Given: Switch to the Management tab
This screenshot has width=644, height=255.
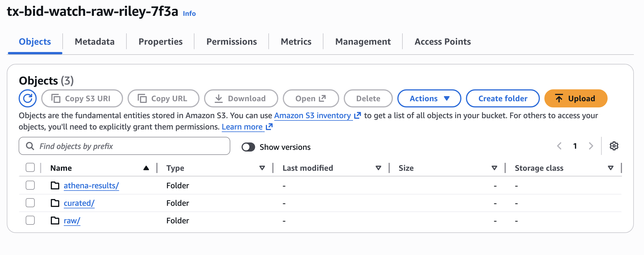Looking at the screenshot, I should coord(363,42).
